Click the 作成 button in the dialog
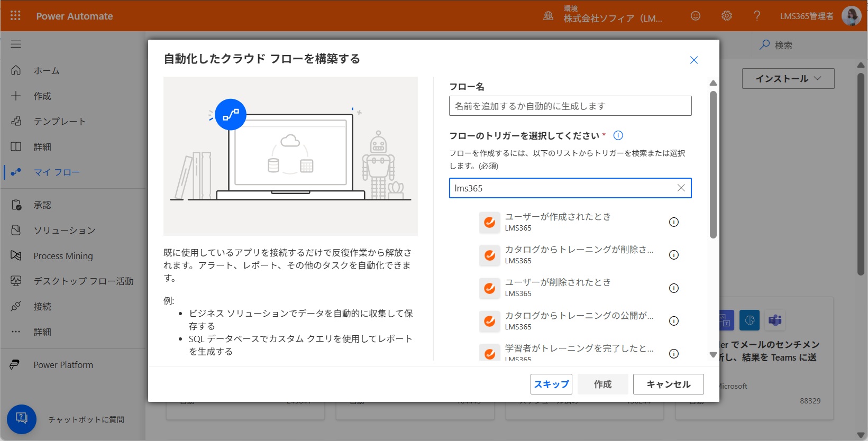 coord(602,384)
